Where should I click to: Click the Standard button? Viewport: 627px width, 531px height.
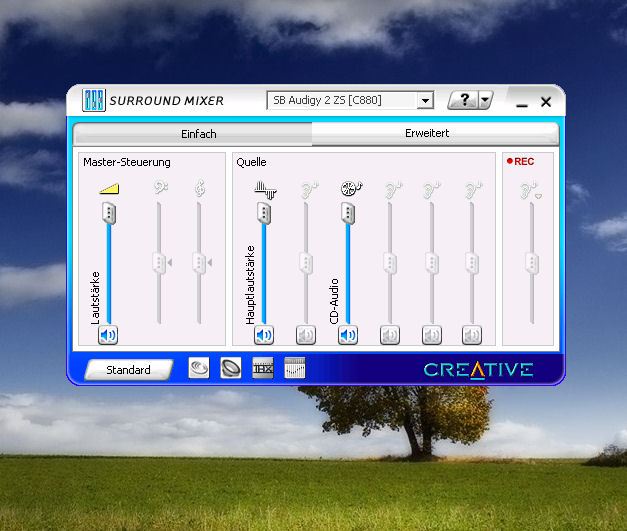tap(129, 370)
